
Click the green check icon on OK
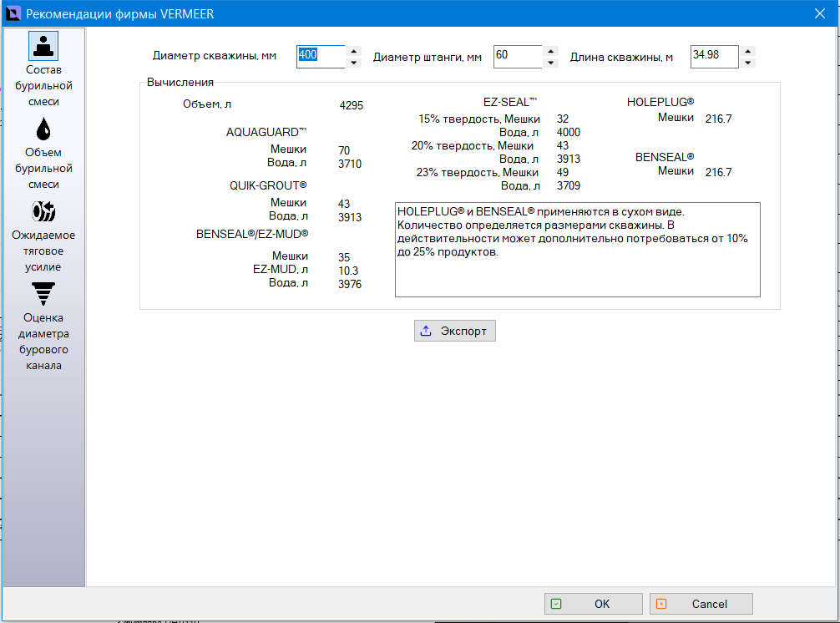click(x=556, y=604)
